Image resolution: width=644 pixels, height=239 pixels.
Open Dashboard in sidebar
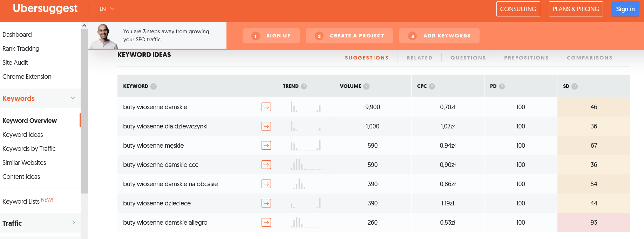click(17, 35)
